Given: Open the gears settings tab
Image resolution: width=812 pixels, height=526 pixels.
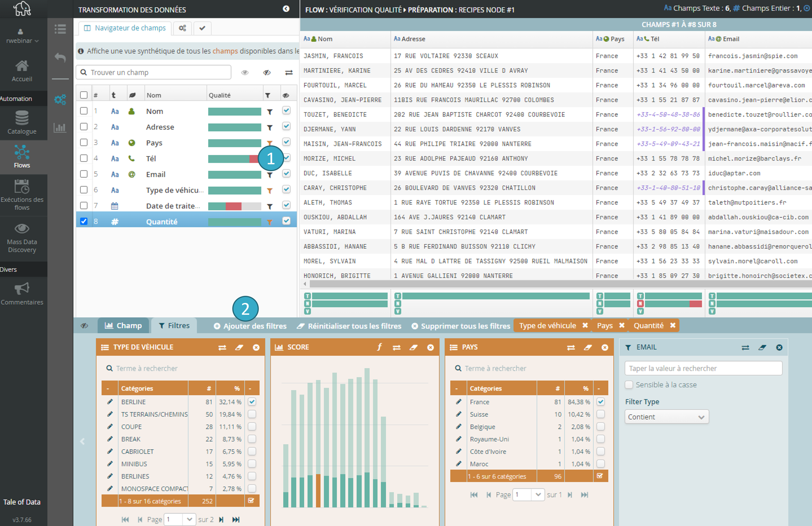Looking at the screenshot, I should click(x=183, y=28).
